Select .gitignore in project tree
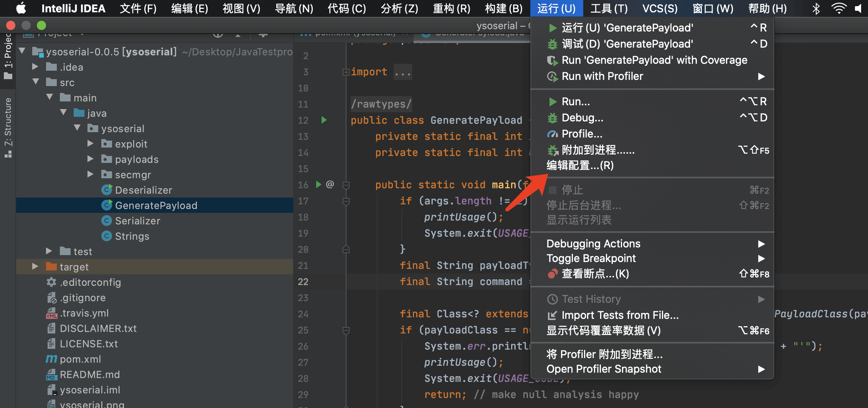The image size is (868, 408). [x=83, y=298]
